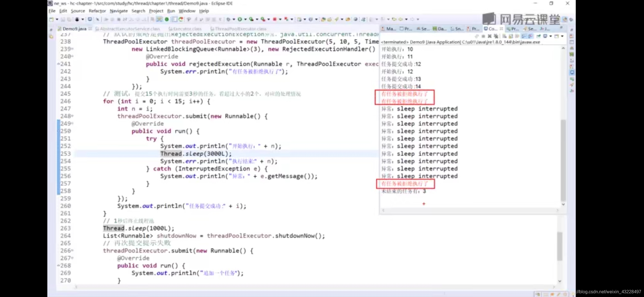
Task: Toggle Word Wrap in the Console toolbar
Action: point(517,36)
